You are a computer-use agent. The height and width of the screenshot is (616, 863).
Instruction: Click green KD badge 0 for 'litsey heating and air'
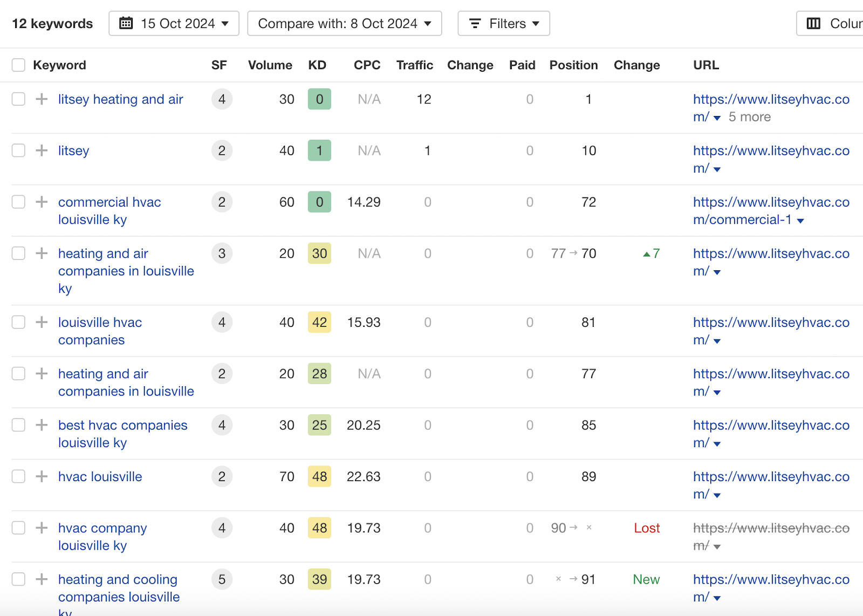click(x=319, y=99)
